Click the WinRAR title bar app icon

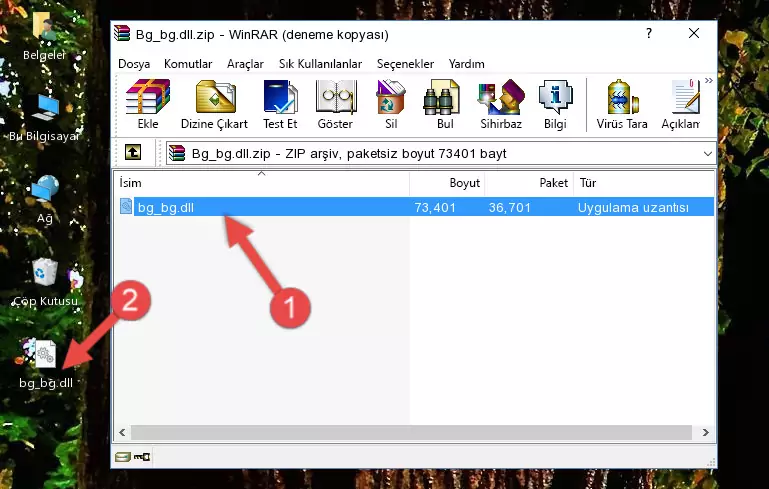(122, 34)
